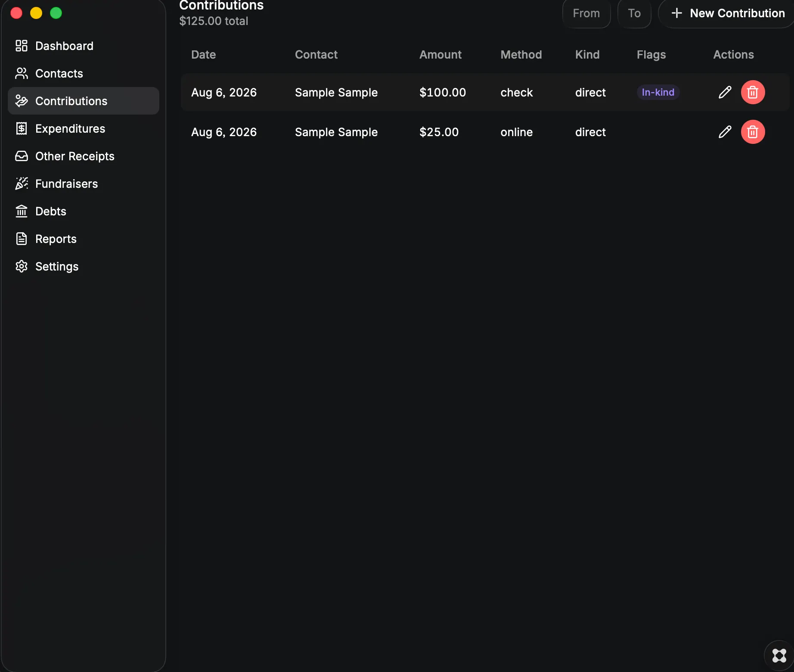
Task: Click the Contributions page heading
Action: click(x=221, y=6)
